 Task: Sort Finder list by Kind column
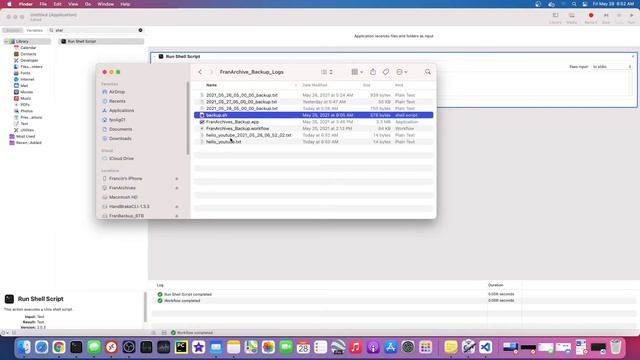(x=399, y=85)
